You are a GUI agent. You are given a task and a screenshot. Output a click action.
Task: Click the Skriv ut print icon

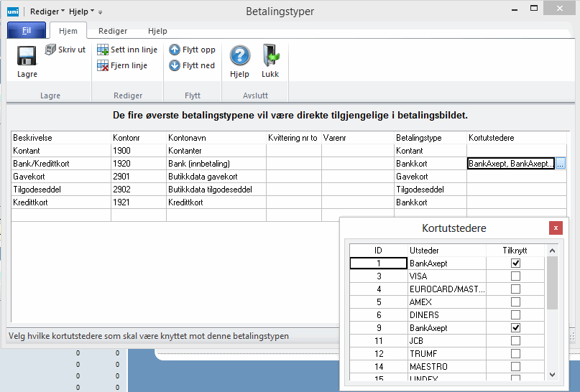51,50
